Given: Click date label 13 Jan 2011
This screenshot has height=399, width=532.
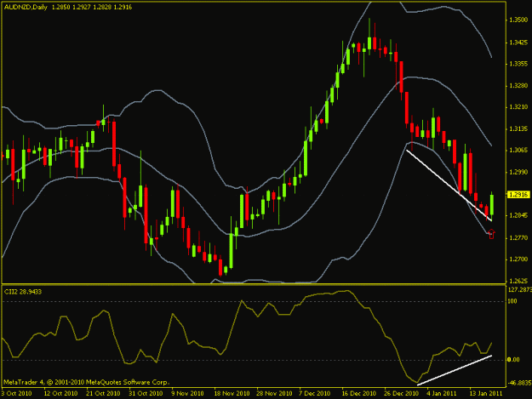Looking at the screenshot, I should click(x=486, y=393).
